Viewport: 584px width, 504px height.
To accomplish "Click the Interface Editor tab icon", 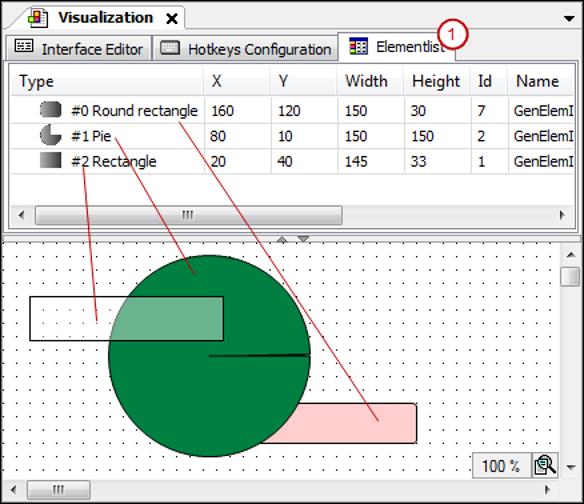I will [x=24, y=46].
